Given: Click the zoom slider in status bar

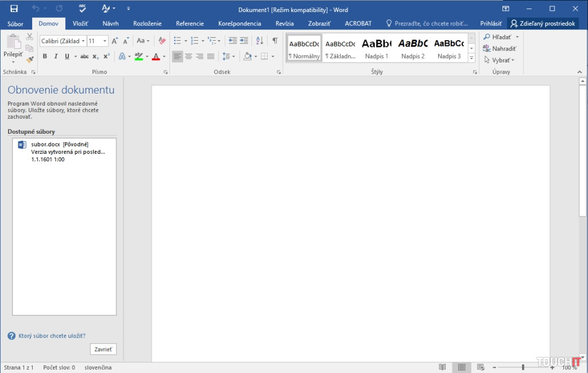Looking at the screenshot, I should click(523, 367).
